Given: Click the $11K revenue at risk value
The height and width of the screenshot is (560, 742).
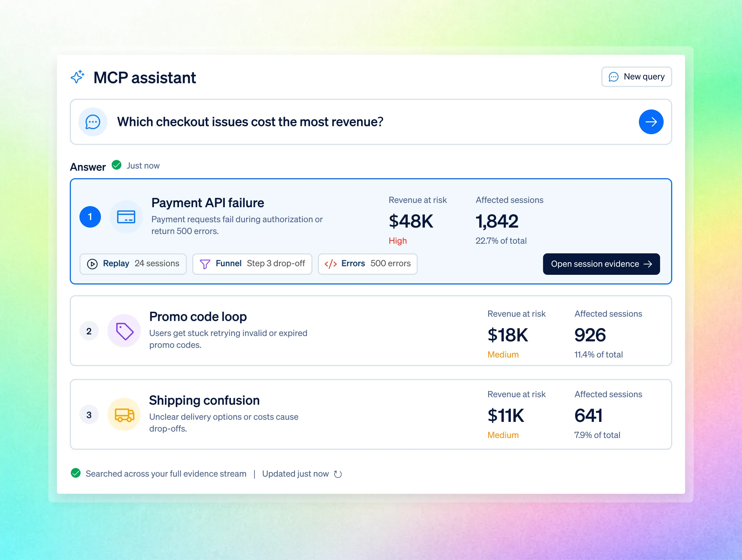Looking at the screenshot, I should 505,415.
